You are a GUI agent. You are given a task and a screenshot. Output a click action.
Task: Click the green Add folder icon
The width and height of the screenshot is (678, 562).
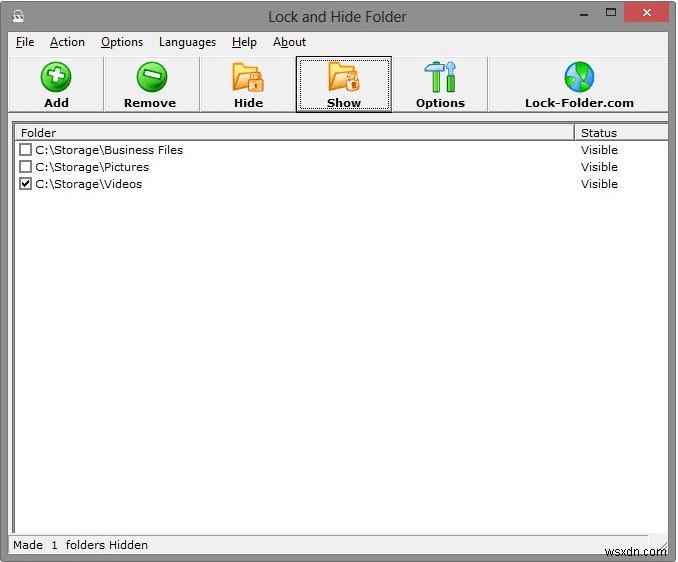click(56, 77)
